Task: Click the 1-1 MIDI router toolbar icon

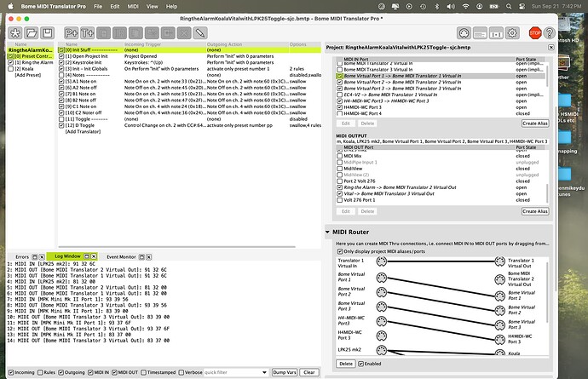Action: click(x=496, y=33)
